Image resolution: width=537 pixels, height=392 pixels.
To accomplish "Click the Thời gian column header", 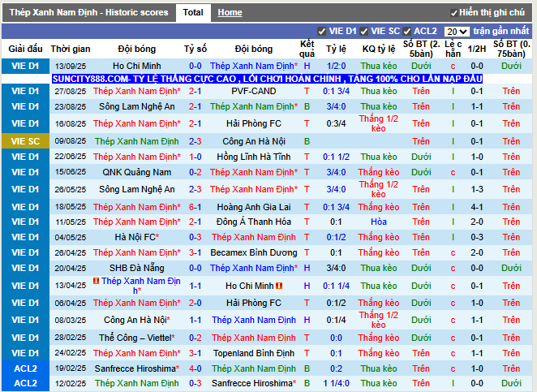I will [71, 49].
